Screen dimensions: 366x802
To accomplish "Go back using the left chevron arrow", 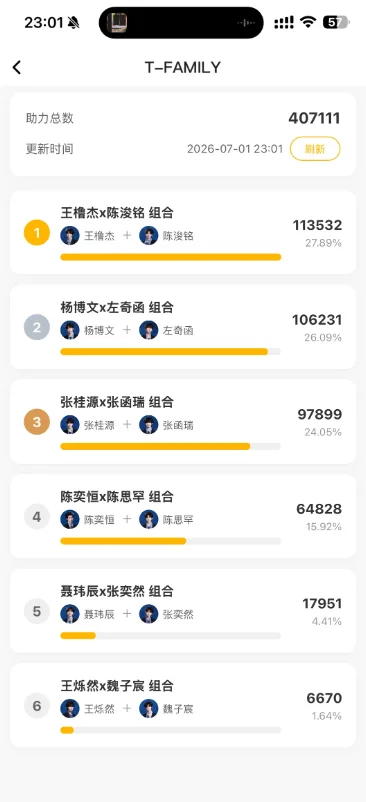I will pyautogui.click(x=17, y=67).
